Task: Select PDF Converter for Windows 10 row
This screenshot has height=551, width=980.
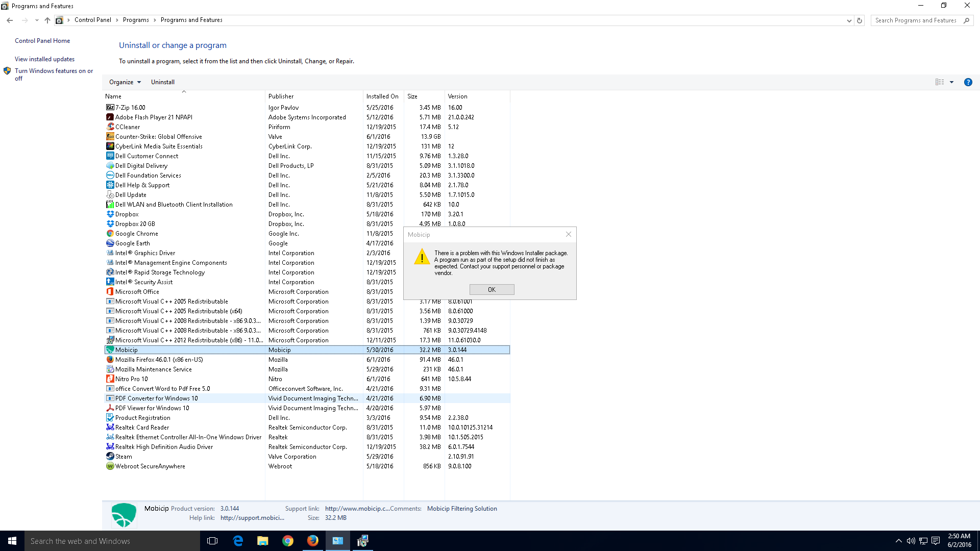Action: [307, 398]
